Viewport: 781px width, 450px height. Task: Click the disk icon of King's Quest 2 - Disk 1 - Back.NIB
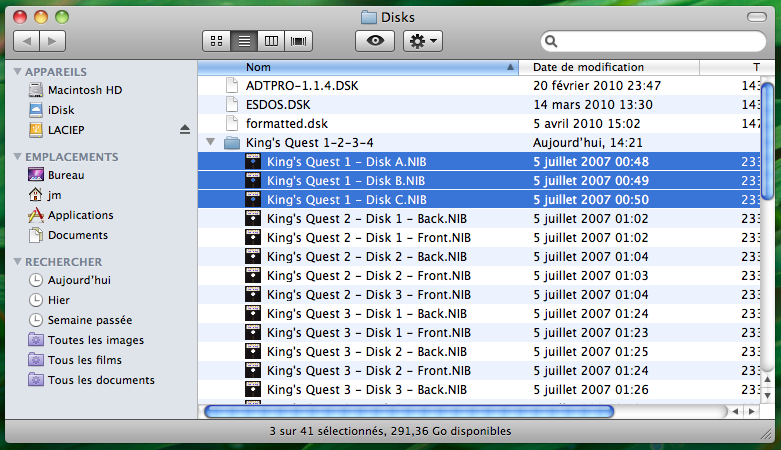click(253, 218)
